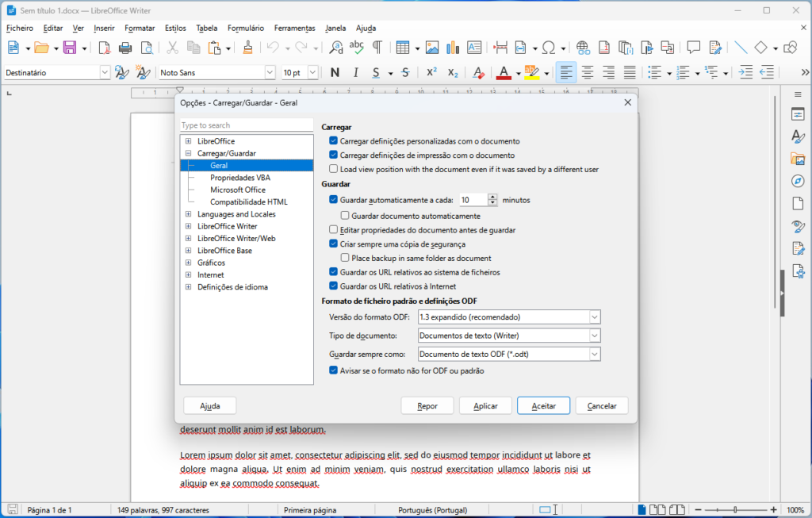Check Guardar documento automaticamente
Screen dimensions: 812x518
(347, 216)
